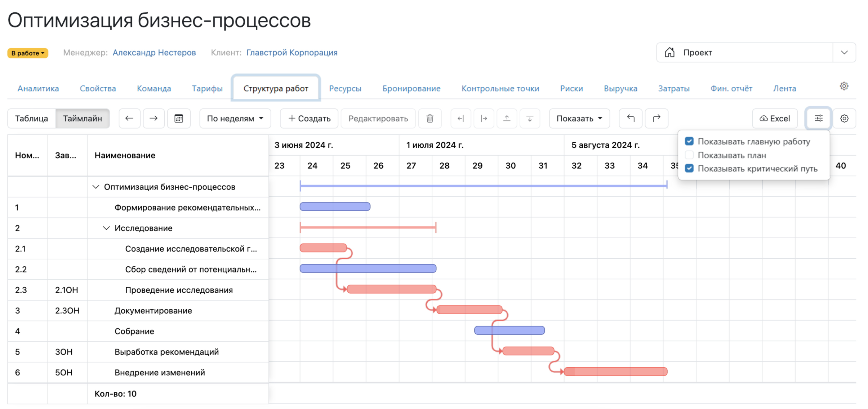
Task: Click the undo arrow icon
Action: pyautogui.click(x=630, y=118)
